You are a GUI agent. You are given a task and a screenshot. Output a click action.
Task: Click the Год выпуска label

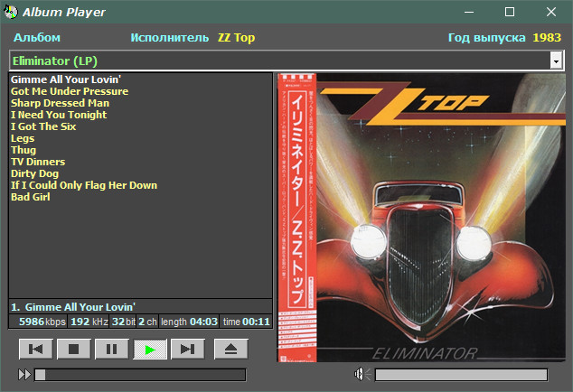point(487,37)
